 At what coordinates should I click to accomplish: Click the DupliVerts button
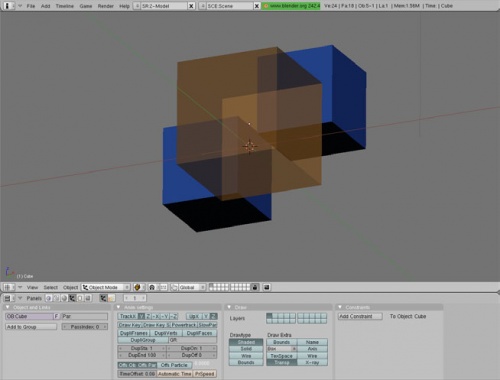coord(166,333)
